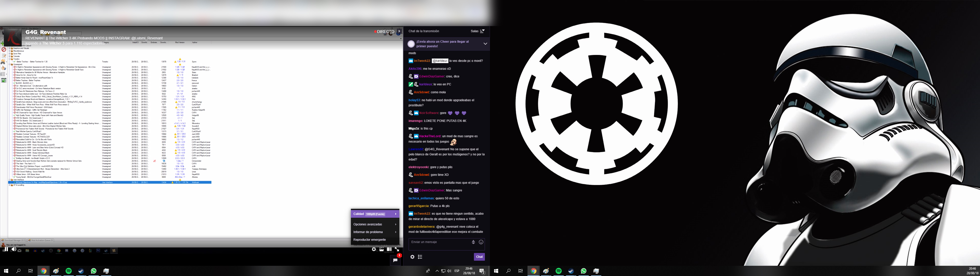Open the emote picker smiley

click(481, 242)
